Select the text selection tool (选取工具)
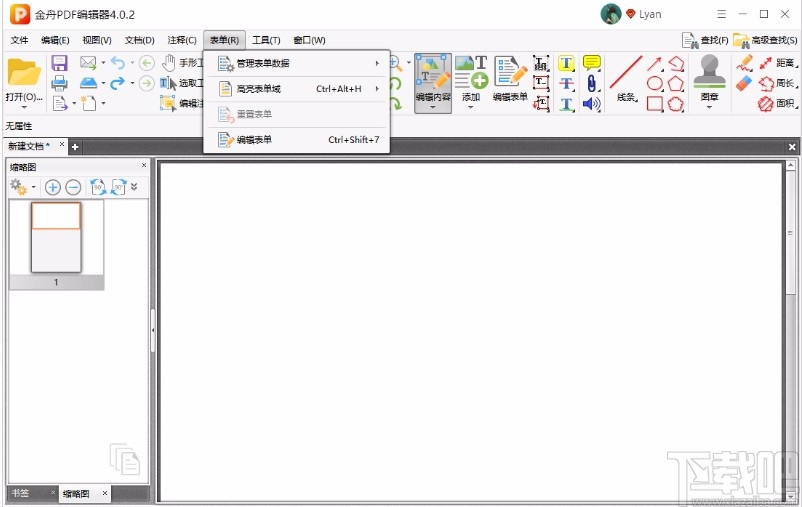The height and width of the screenshot is (507, 802). (182, 83)
